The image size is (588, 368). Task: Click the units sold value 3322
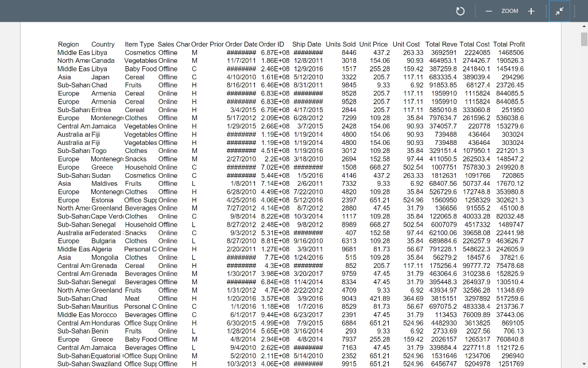(x=349, y=77)
